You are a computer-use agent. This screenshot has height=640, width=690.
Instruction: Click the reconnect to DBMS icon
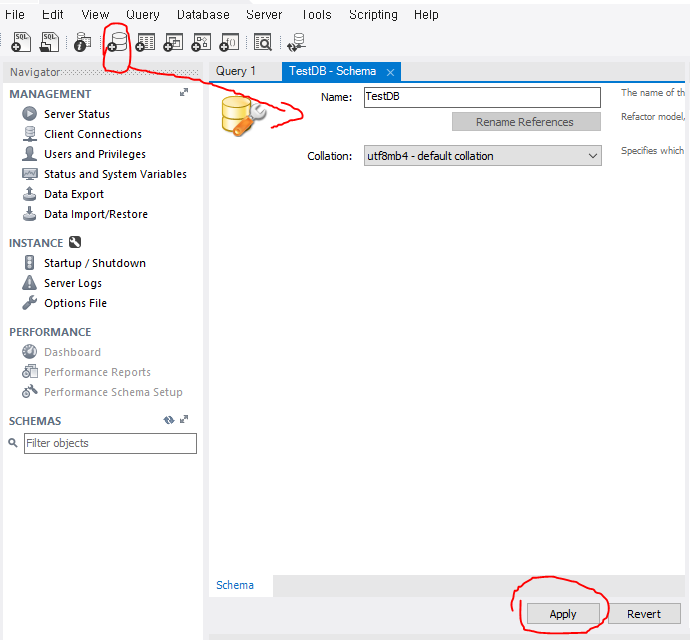[x=297, y=42]
